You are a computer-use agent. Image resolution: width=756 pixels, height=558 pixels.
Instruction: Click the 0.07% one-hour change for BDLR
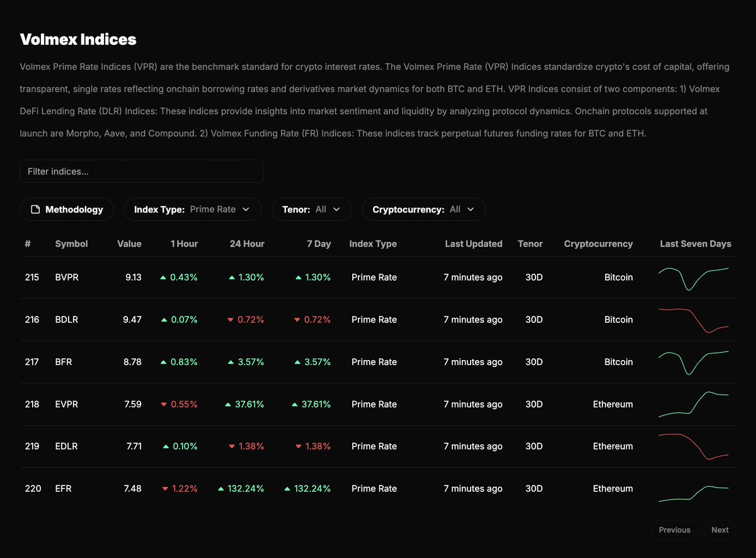click(x=179, y=320)
